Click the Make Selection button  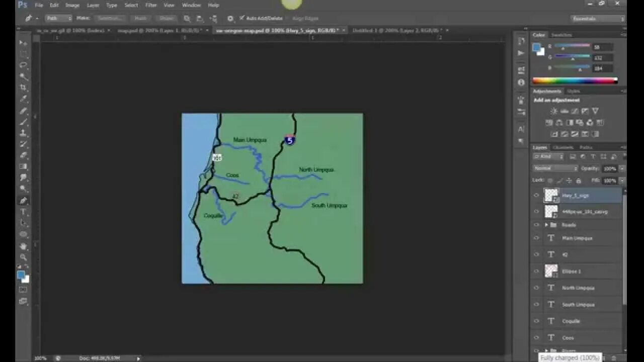109,18
